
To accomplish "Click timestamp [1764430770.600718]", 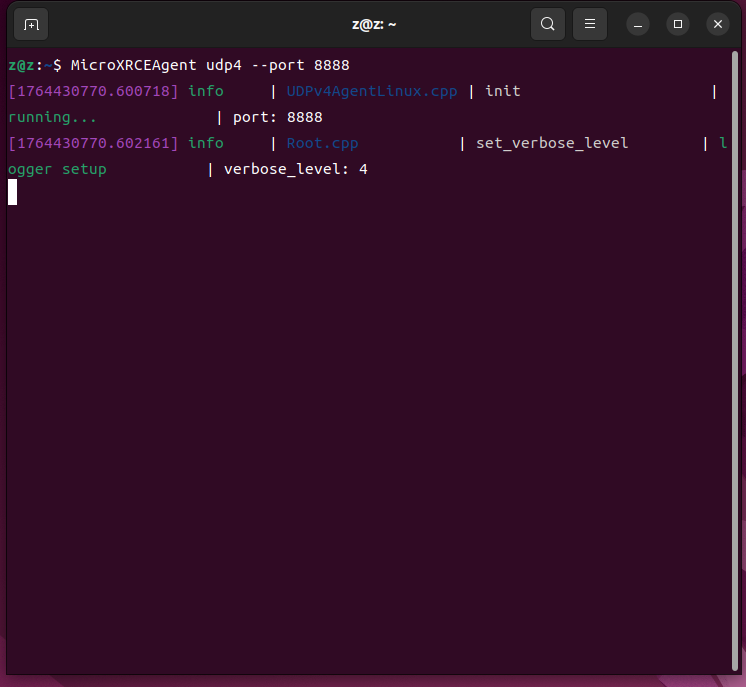I will click(93, 91).
